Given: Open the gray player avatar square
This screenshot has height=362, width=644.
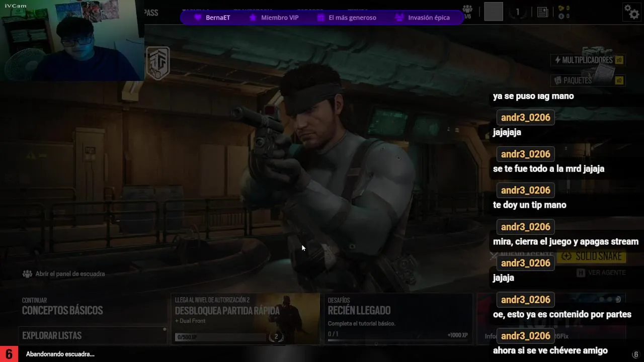Looking at the screenshot, I should [x=494, y=12].
